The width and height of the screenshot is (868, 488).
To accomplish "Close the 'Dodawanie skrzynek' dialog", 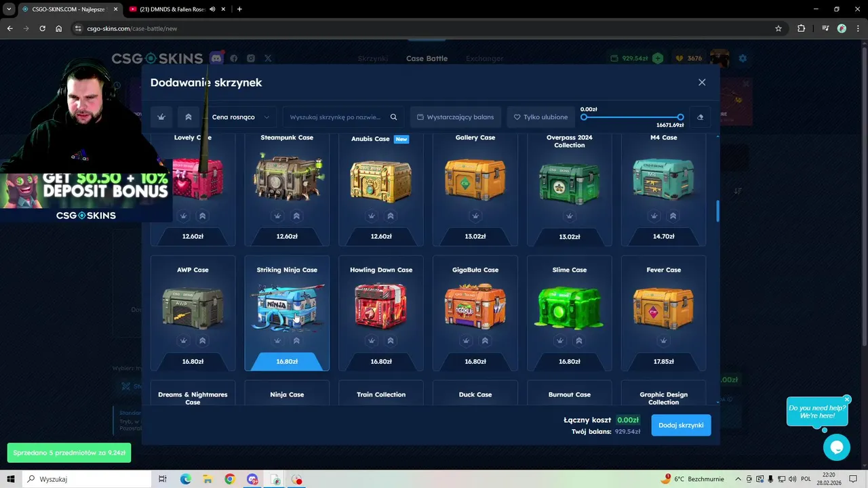I will coord(702,82).
